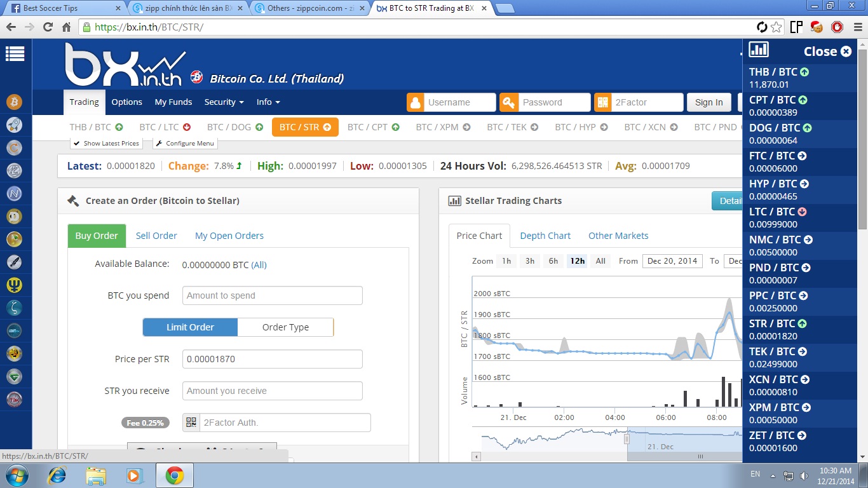Click the Windows Start button

point(16,475)
